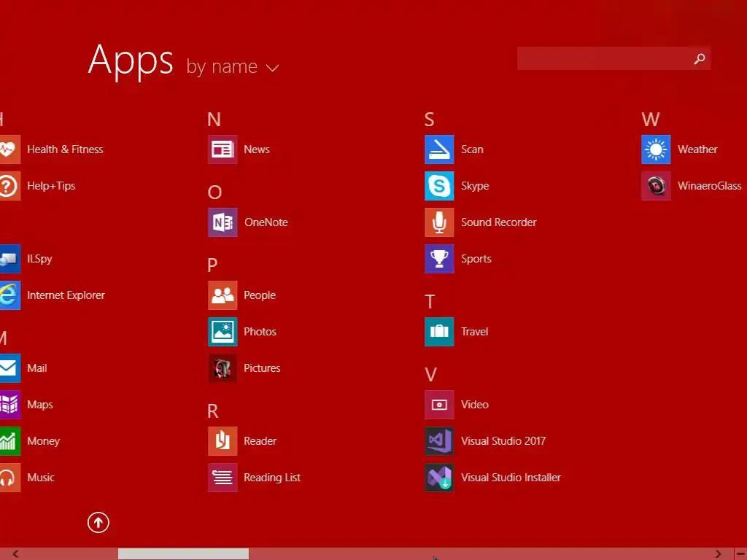
Task: Open the OneNote icon
Action: pos(222,222)
